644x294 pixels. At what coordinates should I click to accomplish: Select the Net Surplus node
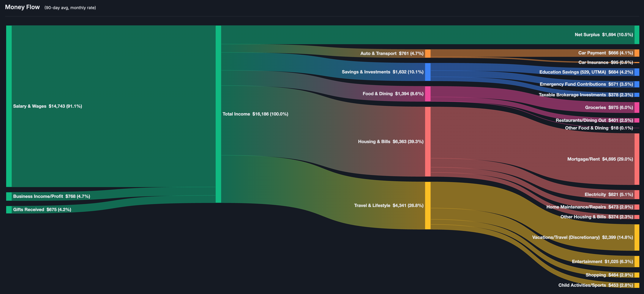[x=637, y=35]
